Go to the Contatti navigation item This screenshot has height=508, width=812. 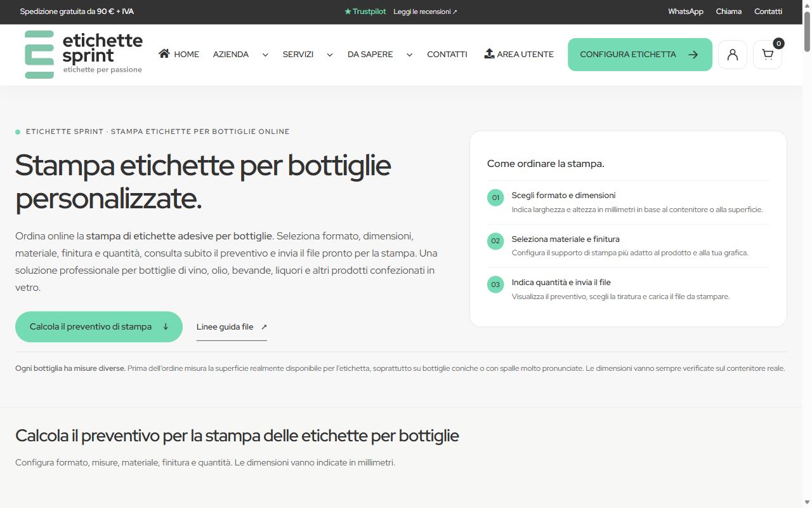[447, 55]
